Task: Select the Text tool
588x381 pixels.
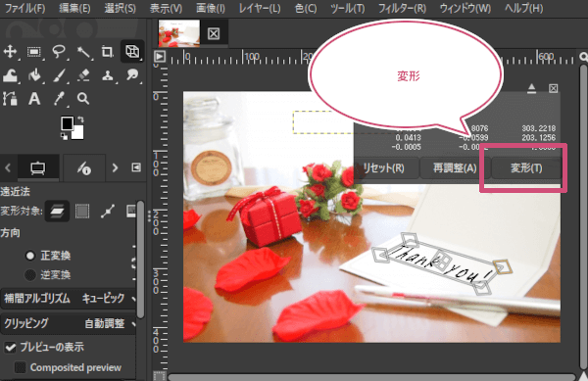Action: click(34, 99)
